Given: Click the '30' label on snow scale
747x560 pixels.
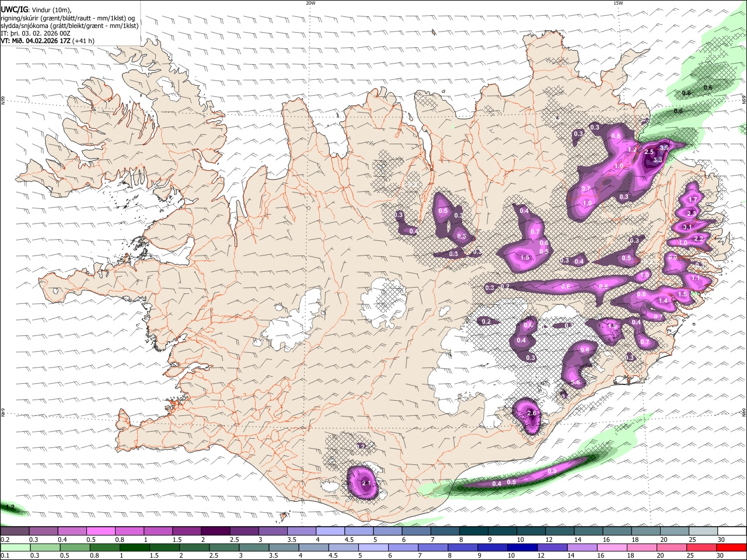Looking at the screenshot, I should click(x=721, y=540).
